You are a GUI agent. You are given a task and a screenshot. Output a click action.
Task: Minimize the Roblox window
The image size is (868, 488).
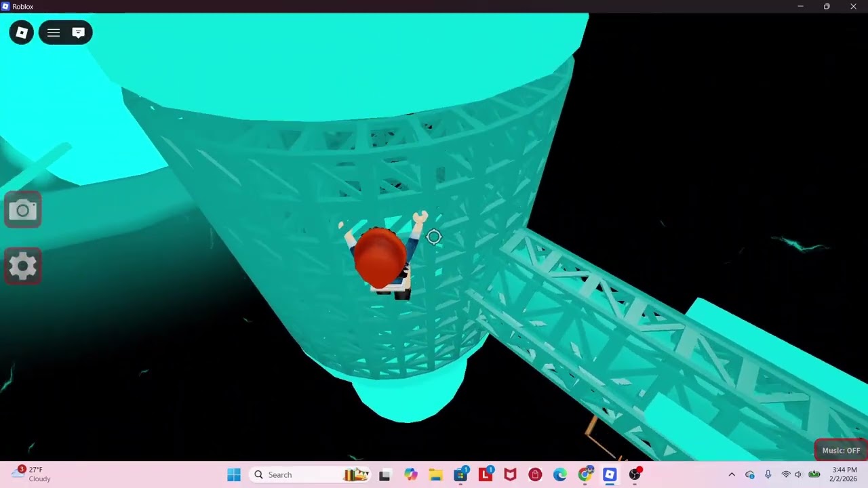point(801,6)
